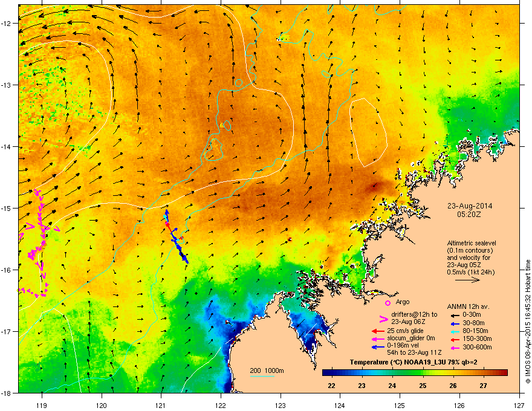This screenshot has height=411, width=532.
Task: Click the longitude axis label 120
Action: click(102, 406)
